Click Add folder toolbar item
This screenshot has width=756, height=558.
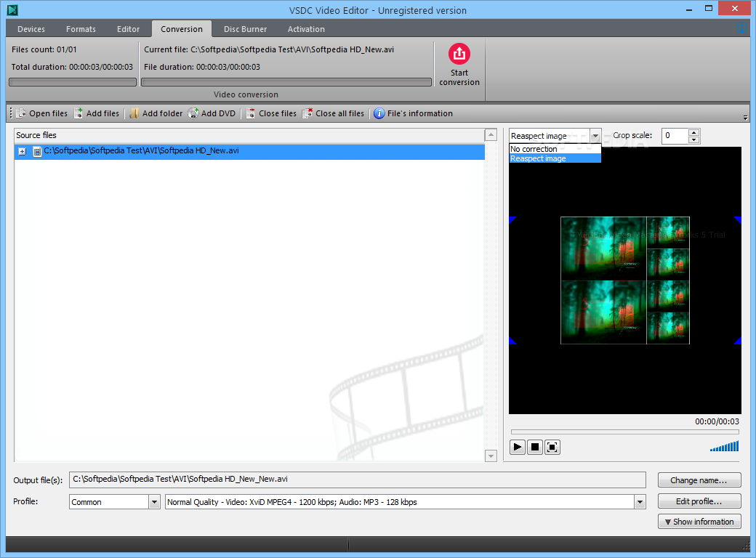click(156, 113)
